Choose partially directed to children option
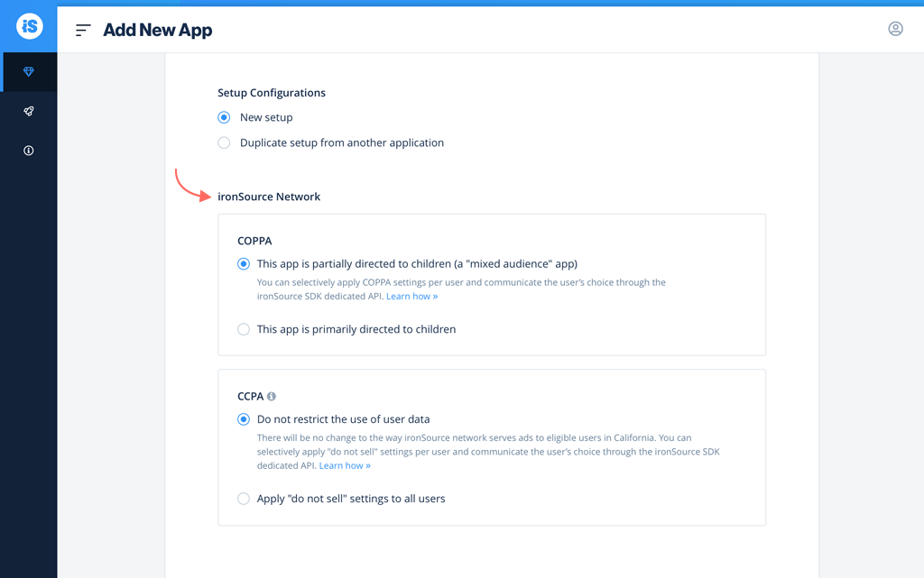924x578 pixels. click(x=244, y=263)
